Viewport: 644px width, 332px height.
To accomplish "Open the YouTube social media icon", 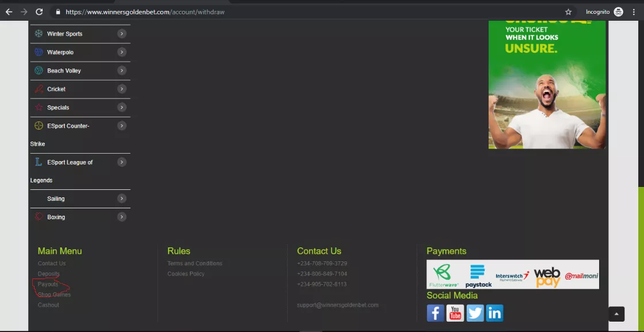I will pos(455,313).
